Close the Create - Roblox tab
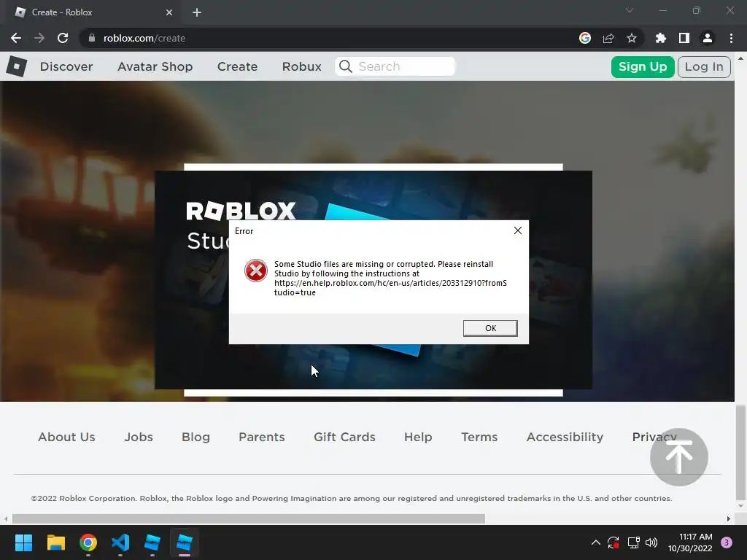 pos(169,12)
